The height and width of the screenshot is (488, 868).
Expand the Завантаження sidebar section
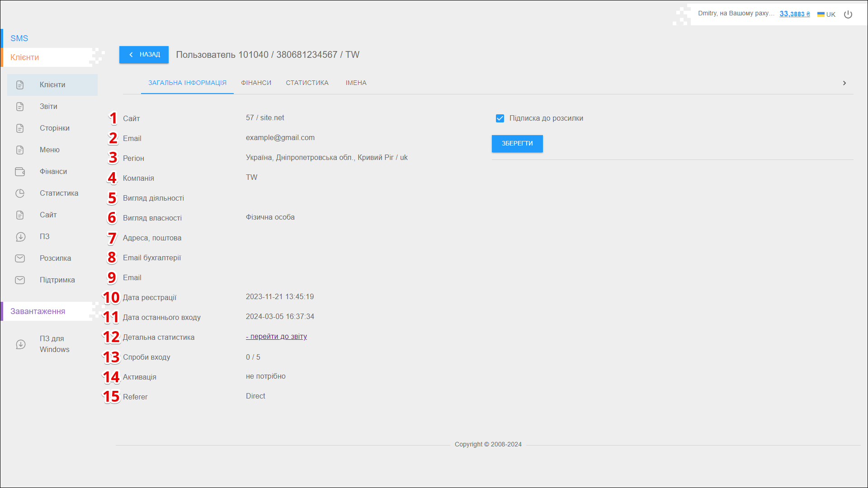[x=38, y=311]
